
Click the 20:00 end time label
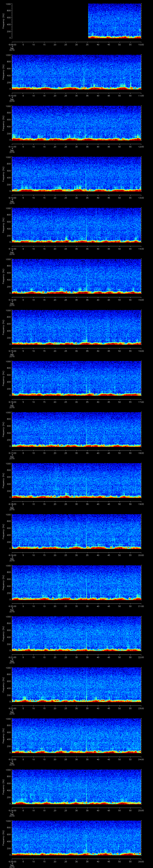tap(141, 555)
